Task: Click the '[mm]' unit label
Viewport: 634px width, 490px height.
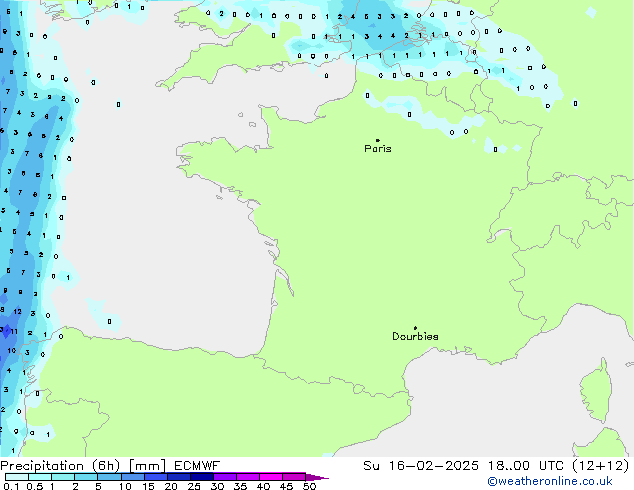Action: (x=147, y=466)
